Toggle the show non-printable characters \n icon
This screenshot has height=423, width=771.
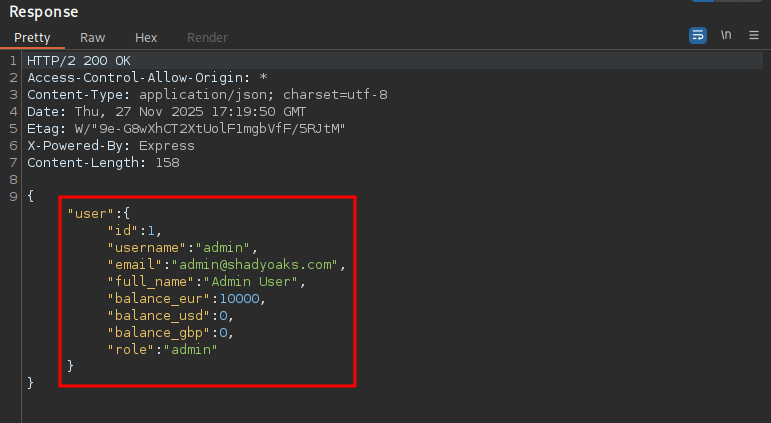pyautogui.click(x=726, y=34)
